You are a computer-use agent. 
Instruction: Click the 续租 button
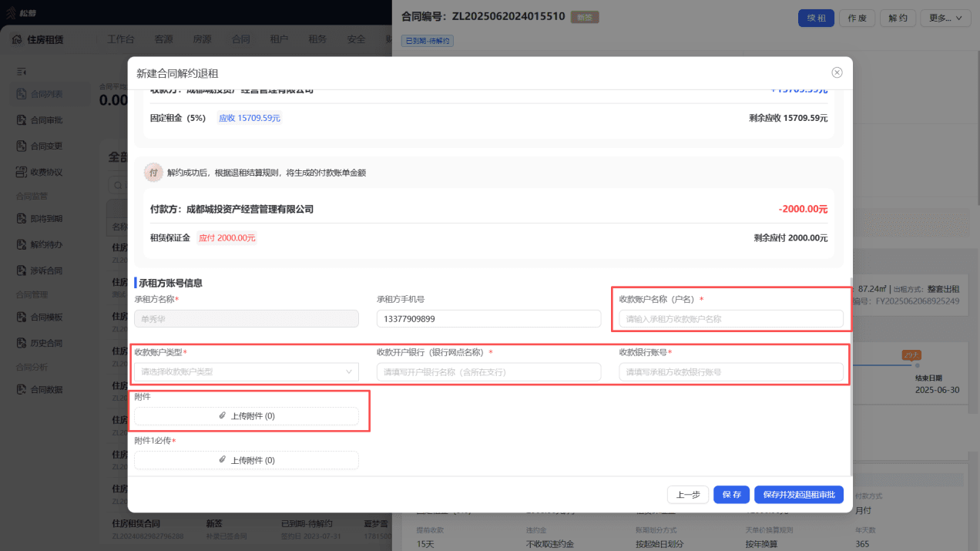(x=816, y=18)
